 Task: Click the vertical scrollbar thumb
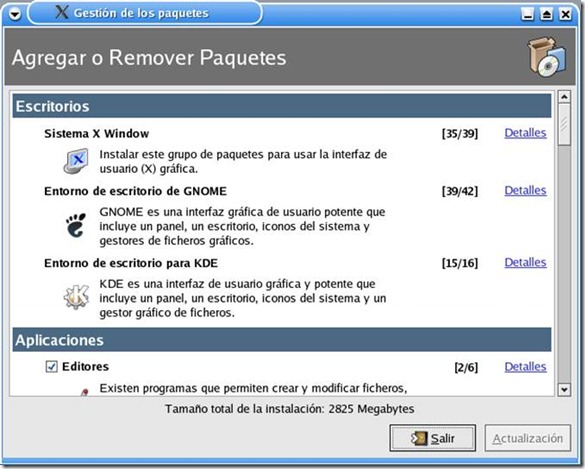[x=564, y=125]
